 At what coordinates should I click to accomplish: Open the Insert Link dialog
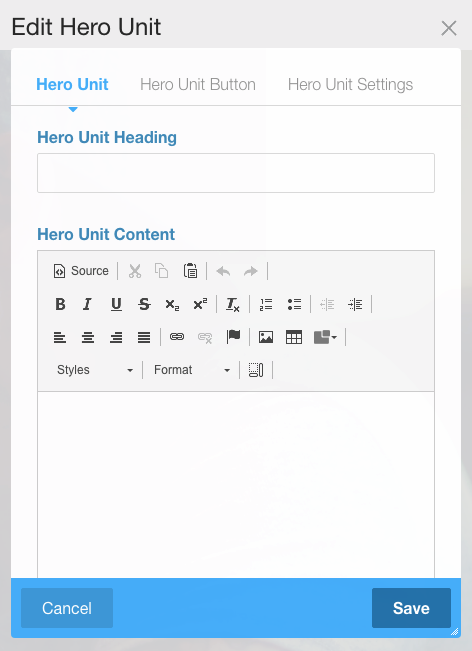[x=177, y=337]
